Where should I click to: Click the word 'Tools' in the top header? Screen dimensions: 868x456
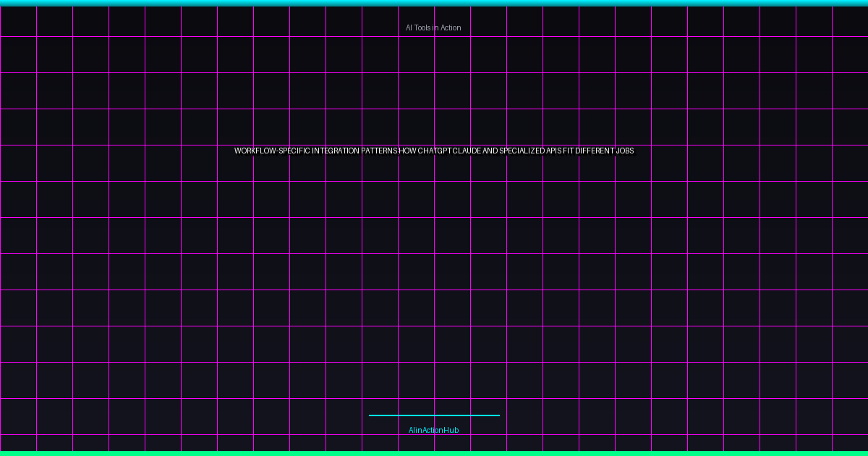[x=423, y=28]
